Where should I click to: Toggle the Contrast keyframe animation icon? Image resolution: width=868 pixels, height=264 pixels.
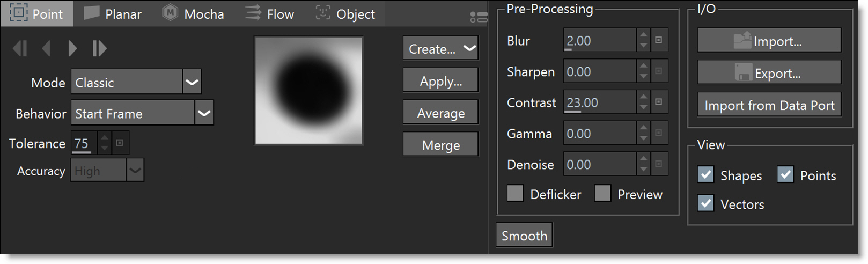click(x=659, y=102)
